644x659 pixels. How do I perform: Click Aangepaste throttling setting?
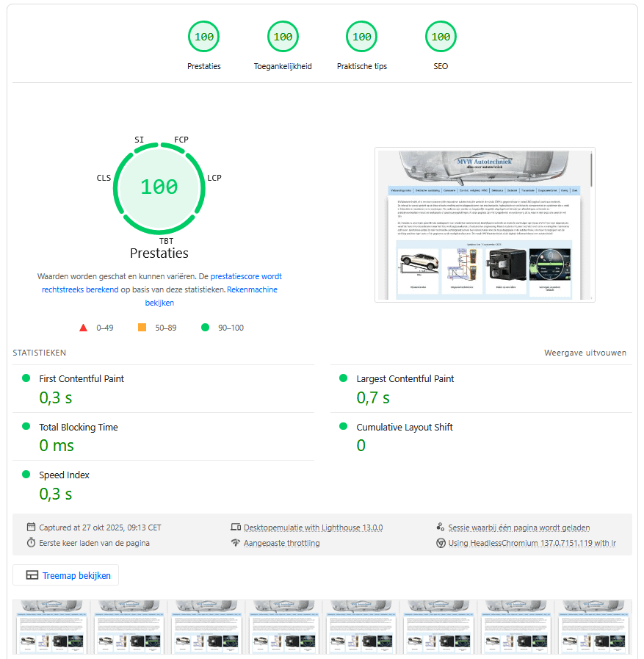pyautogui.click(x=281, y=544)
